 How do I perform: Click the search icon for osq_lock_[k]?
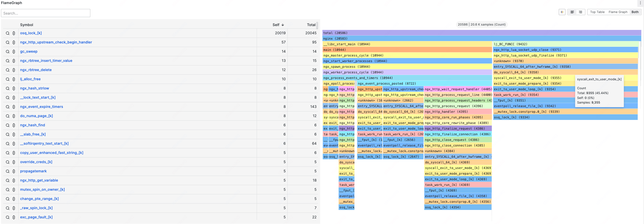point(8,33)
